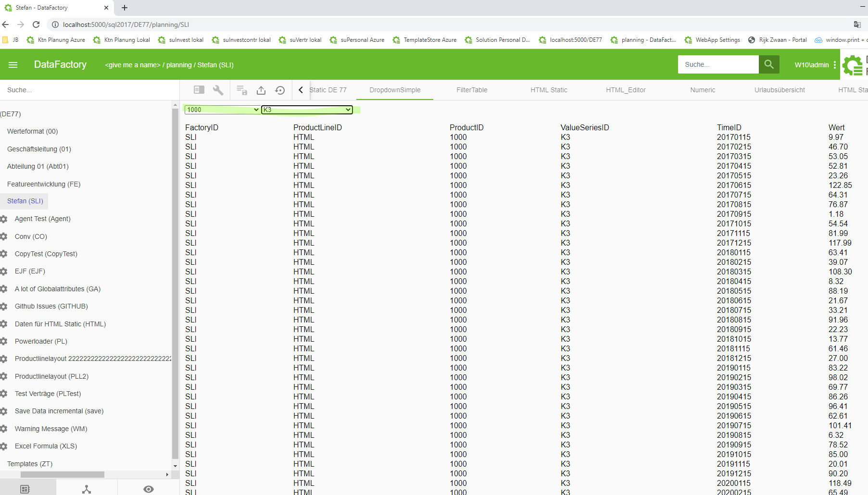
Task: Switch to the HTML_Editor tab
Action: click(625, 90)
